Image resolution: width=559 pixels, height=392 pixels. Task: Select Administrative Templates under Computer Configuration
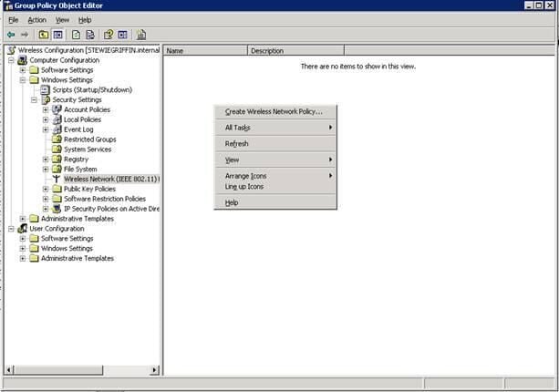[78, 219]
